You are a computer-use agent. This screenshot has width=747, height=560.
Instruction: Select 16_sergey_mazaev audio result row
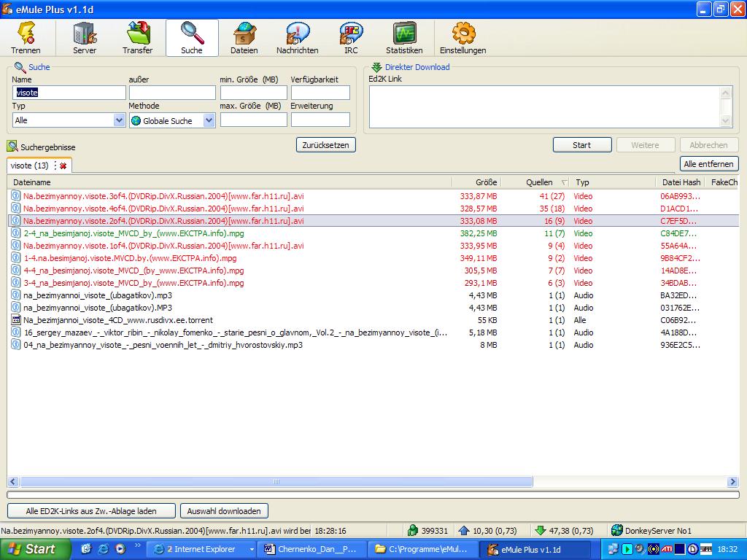[373, 332]
